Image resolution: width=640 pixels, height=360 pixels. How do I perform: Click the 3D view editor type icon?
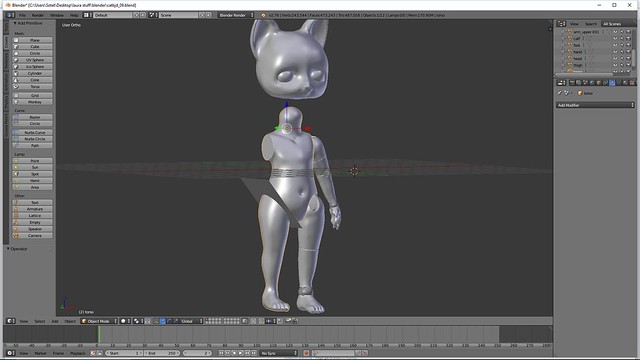[x=10, y=321]
